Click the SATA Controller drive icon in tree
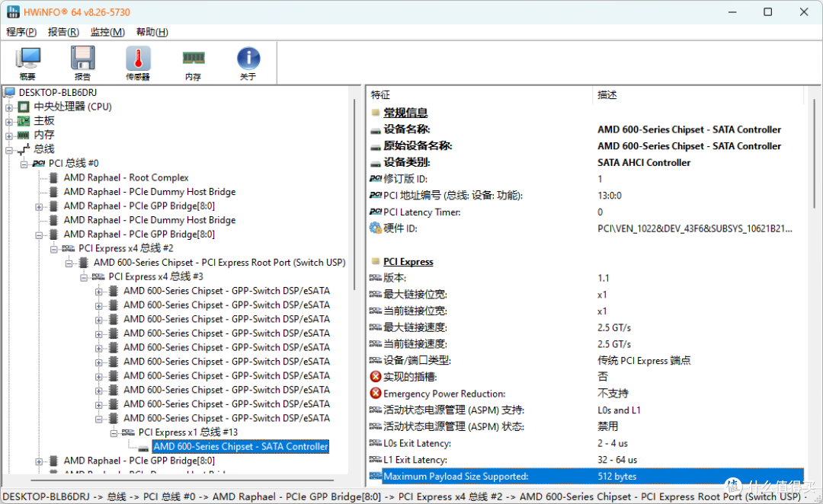 pyautogui.click(x=143, y=447)
